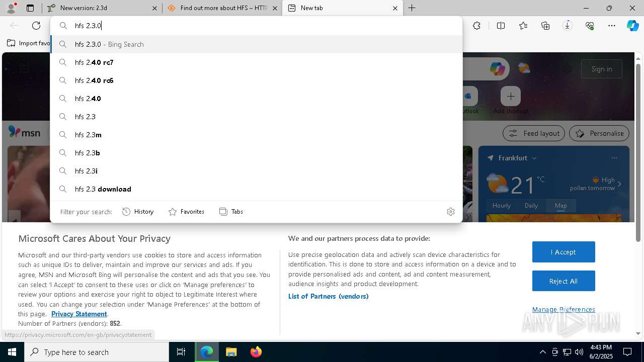Open the Copilot sidebar icon
The height and width of the screenshot is (362, 644).
[x=632, y=26]
